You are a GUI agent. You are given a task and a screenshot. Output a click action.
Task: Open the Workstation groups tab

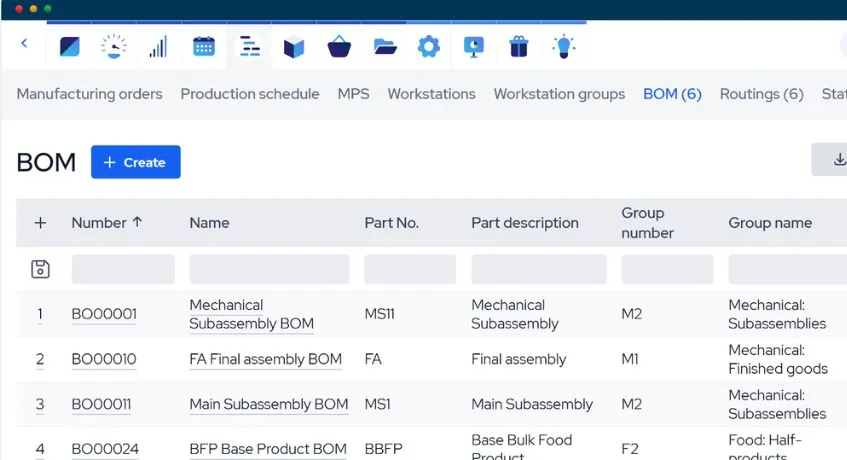pyautogui.click(x=560, y=94)
